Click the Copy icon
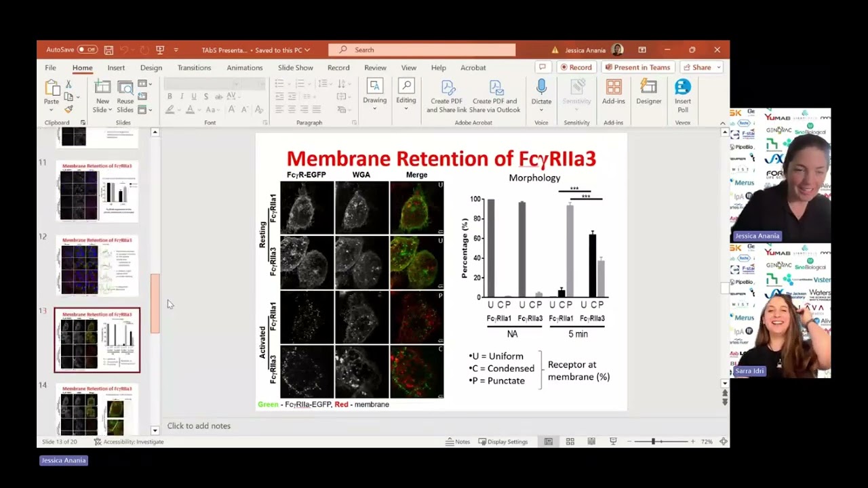The image size is (868, 488). (x=68, y=97)
